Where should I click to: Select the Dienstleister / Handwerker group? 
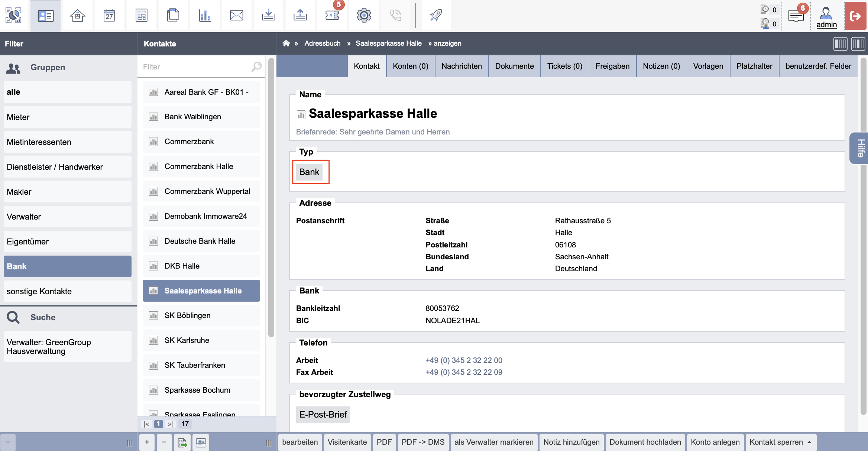point(68,167)
